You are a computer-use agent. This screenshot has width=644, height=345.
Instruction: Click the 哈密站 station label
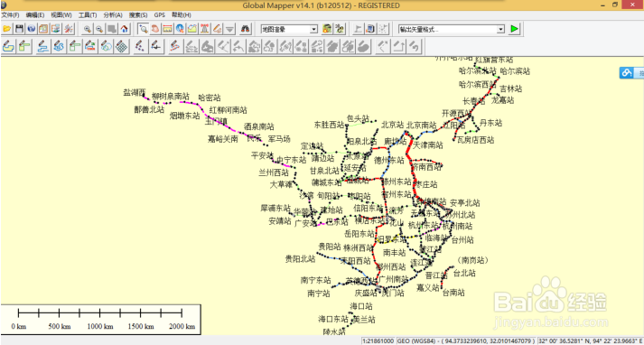click(210, 98)
